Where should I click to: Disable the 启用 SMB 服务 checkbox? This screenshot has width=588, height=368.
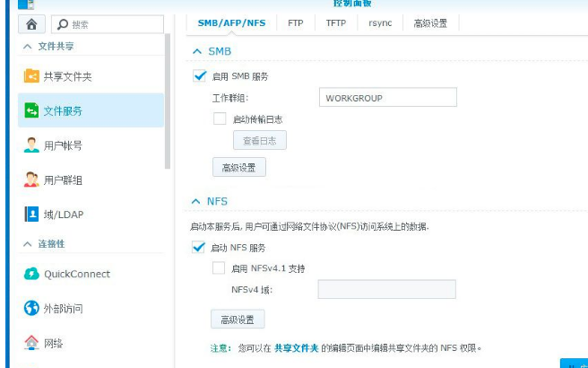199,76
